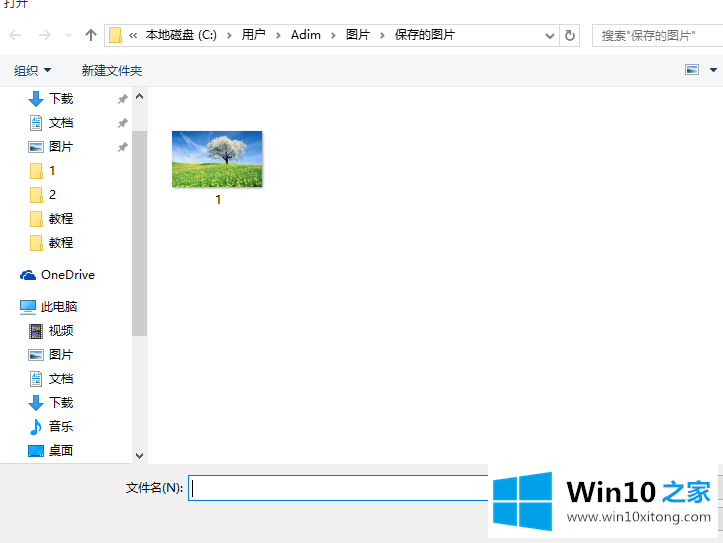
Task: Go up one folder level
Action: click(x=91, y=35)
